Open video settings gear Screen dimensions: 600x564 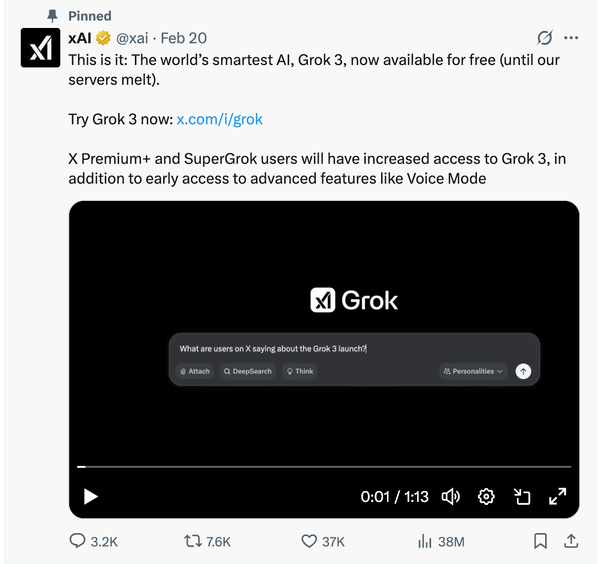[x=486, y=497]
